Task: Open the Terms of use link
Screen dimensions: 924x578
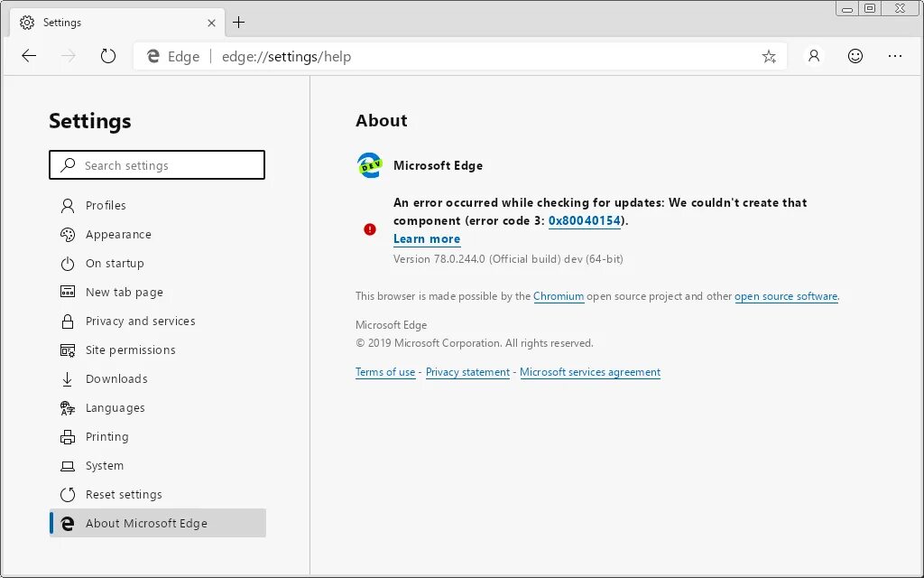Action: [385, 372]
